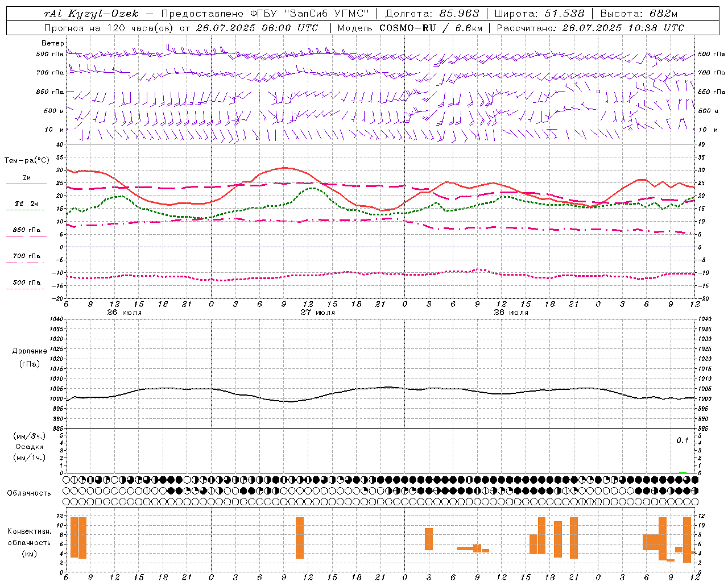The height and width of the screenshot is (582, 728).
Task: Click the Широта: 51.538 latitude value
Action: 539,14
